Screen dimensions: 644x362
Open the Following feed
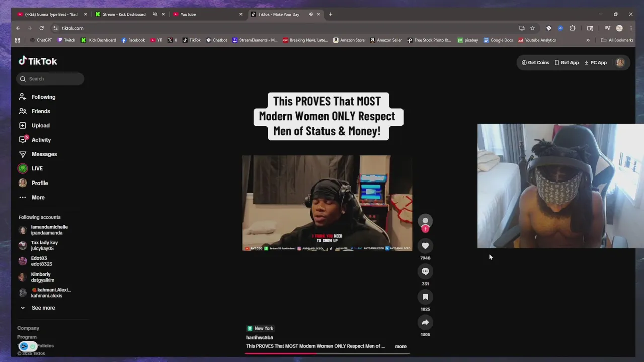37,97
